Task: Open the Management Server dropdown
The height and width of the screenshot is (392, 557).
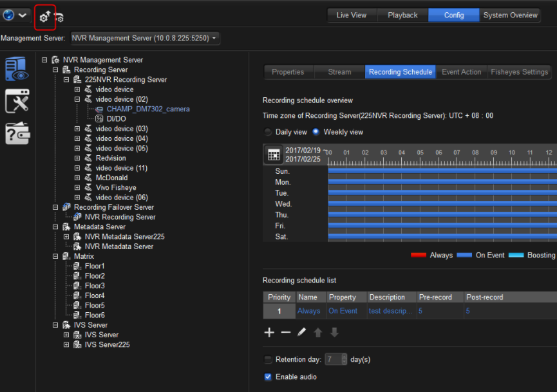Action: click(144, 39)
